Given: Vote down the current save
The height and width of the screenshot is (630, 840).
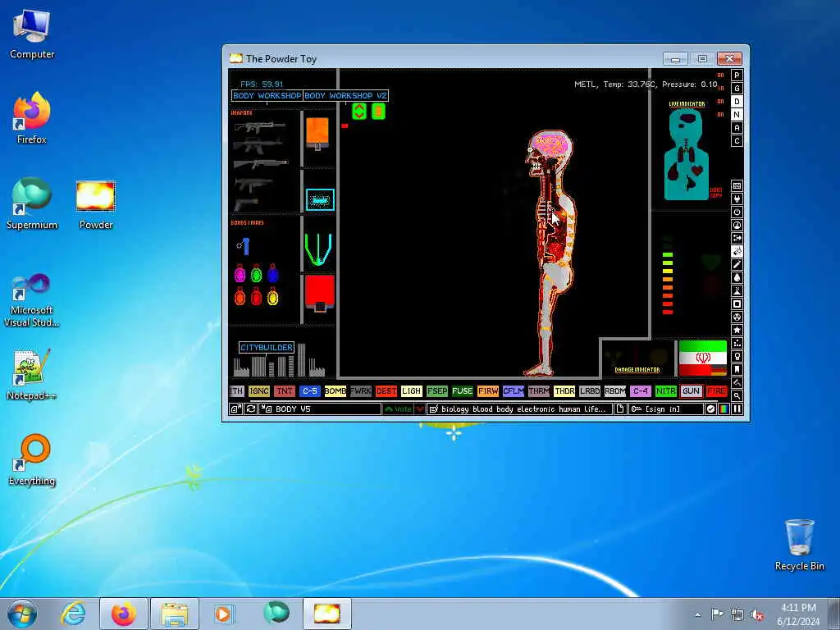Looking at the screenshot, I should click(420, 409).
